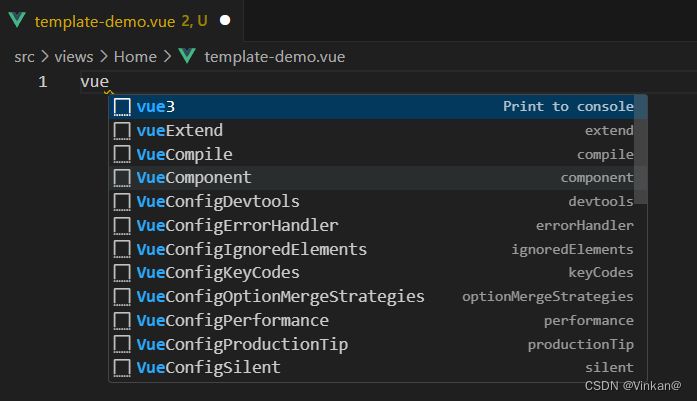The height and width of the screenshot is (401, 697).
Task: Click the chevron after src in breadcrumb
Action: coord(44,56)
